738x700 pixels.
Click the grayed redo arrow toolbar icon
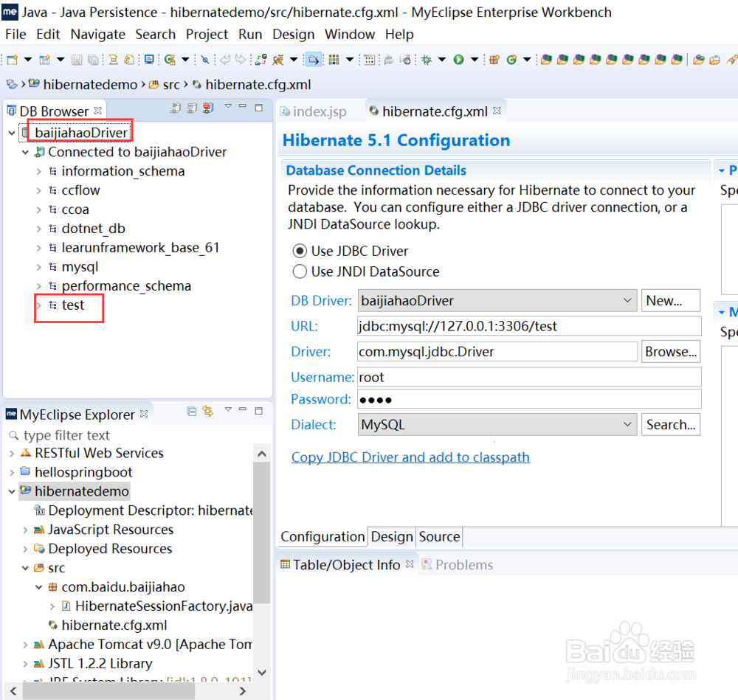[x=241, y=59]
